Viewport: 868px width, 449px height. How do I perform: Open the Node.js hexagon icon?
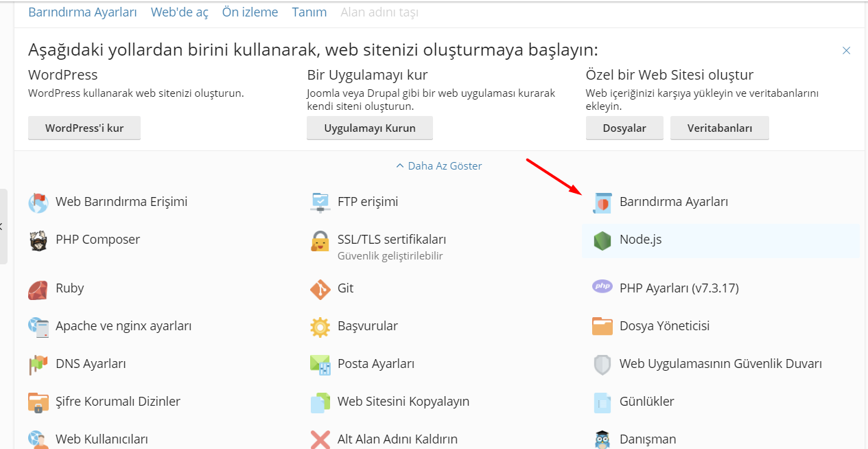pyautogui.click(x=602, y=240)
